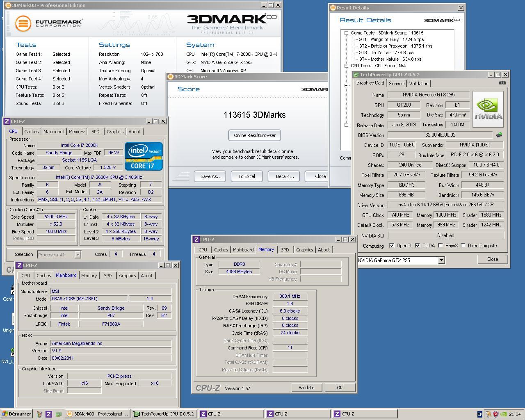525x420 pixels.
Task: Click the P67A-GD65 (MS-7681) model field
Action: pos(89,299)
